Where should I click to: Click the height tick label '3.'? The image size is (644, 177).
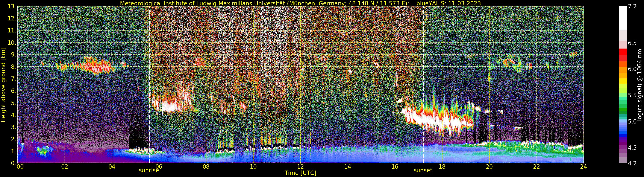(14, 127)
